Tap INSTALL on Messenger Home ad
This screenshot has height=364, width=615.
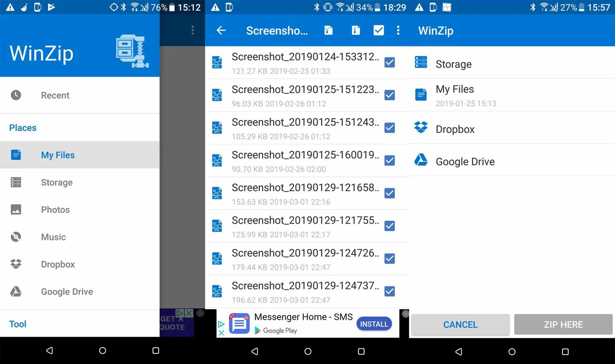[374, 324]
